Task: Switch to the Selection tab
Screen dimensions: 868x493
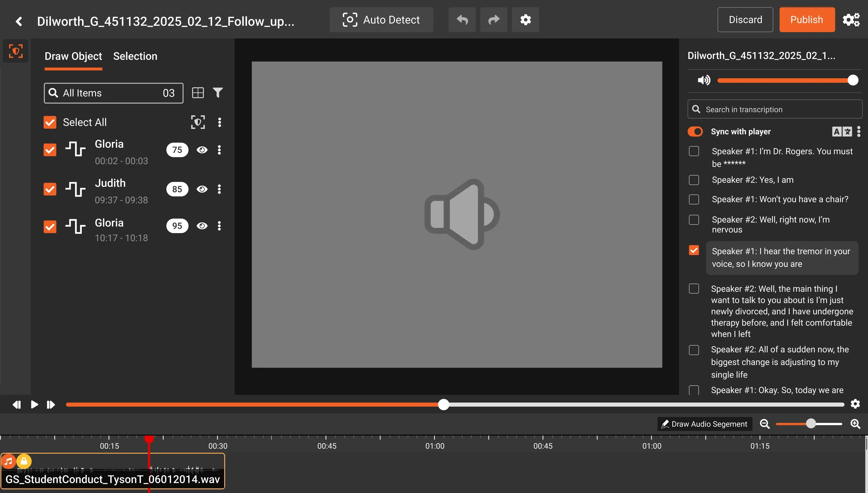Action: (x=135, y=56)
